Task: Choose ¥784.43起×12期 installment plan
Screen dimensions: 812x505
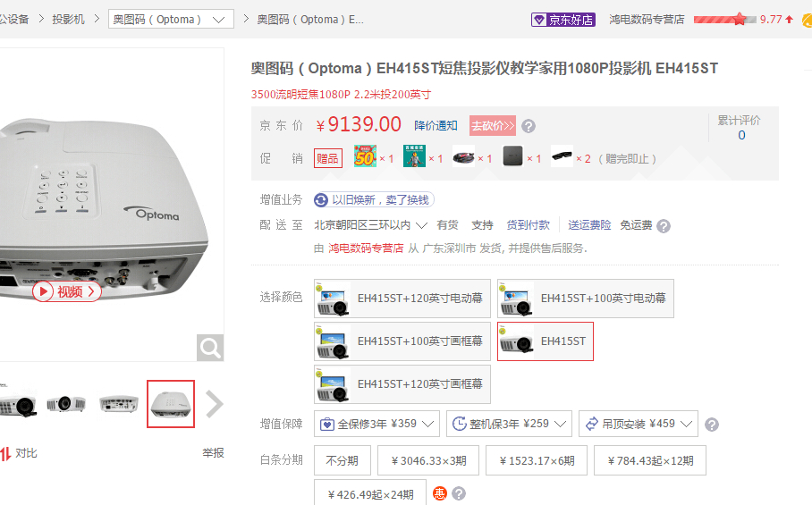Action: [x=650, y=460]
